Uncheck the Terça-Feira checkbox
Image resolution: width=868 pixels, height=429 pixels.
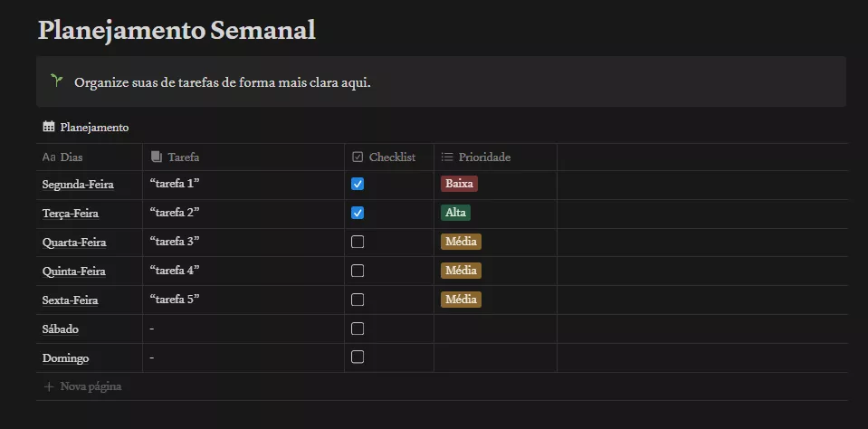358,213
